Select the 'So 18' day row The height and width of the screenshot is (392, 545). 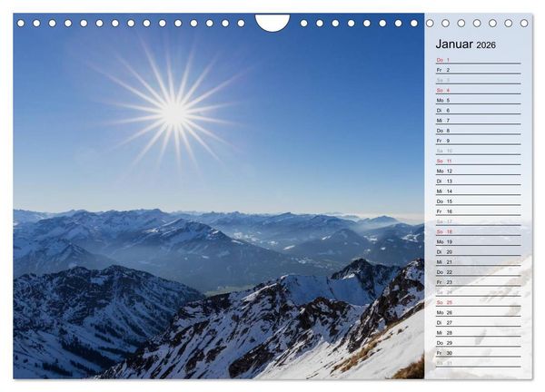click(x=479, y=232)
